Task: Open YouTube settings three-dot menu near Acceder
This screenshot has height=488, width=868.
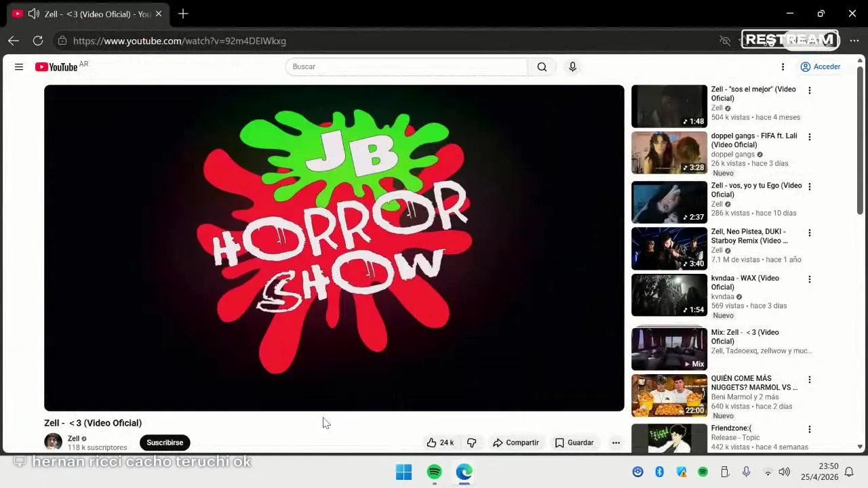Action: [783, 66]
